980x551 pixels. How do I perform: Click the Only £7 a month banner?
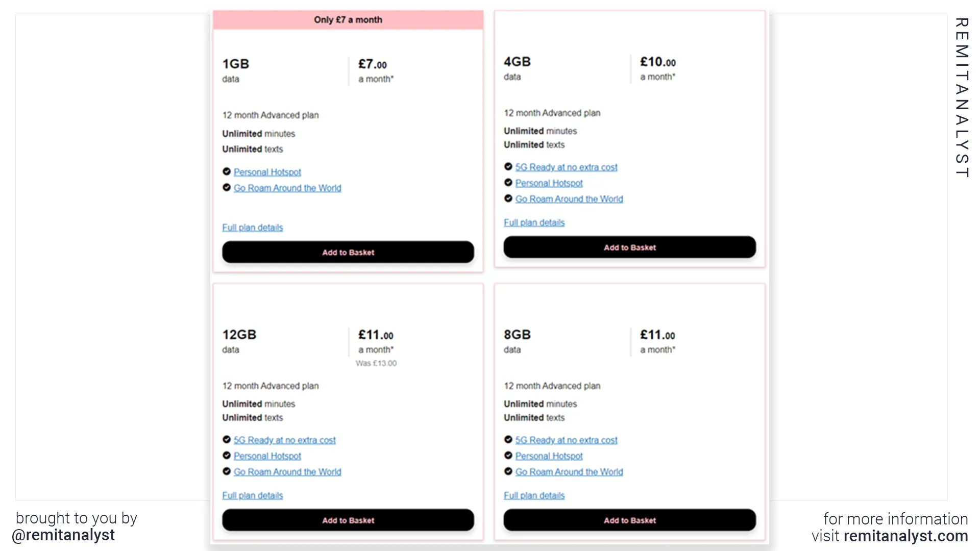348,19
